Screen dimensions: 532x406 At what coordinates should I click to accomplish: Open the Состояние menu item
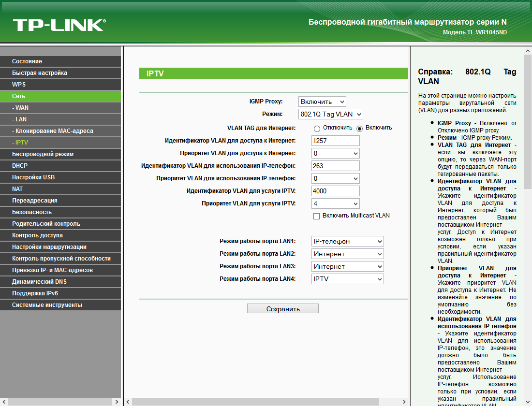[60, 61]
